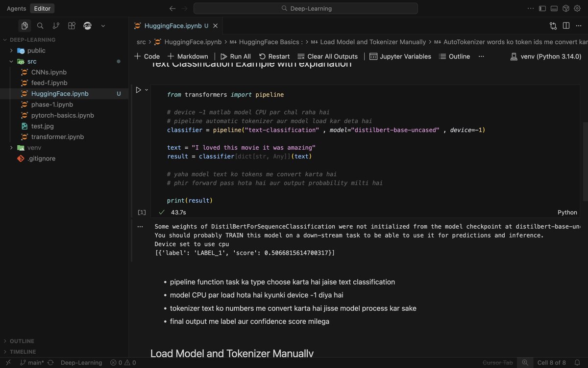This screenshot has width=588, height=368.
Task: Toggle the bottom panel layout icon
Action: 554,8
